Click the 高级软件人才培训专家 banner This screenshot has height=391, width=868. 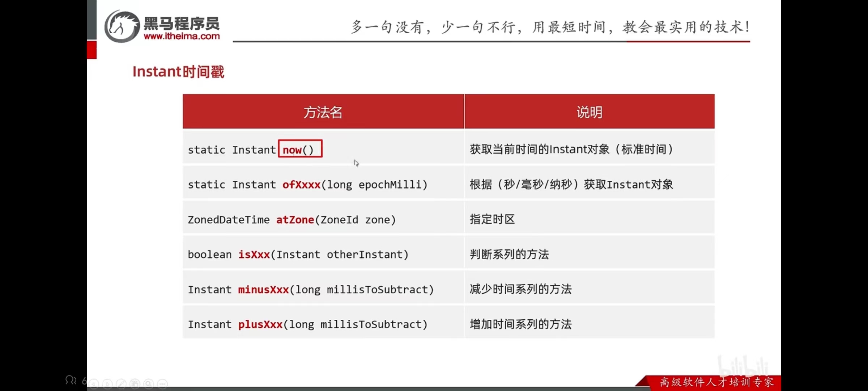point(716,382)
